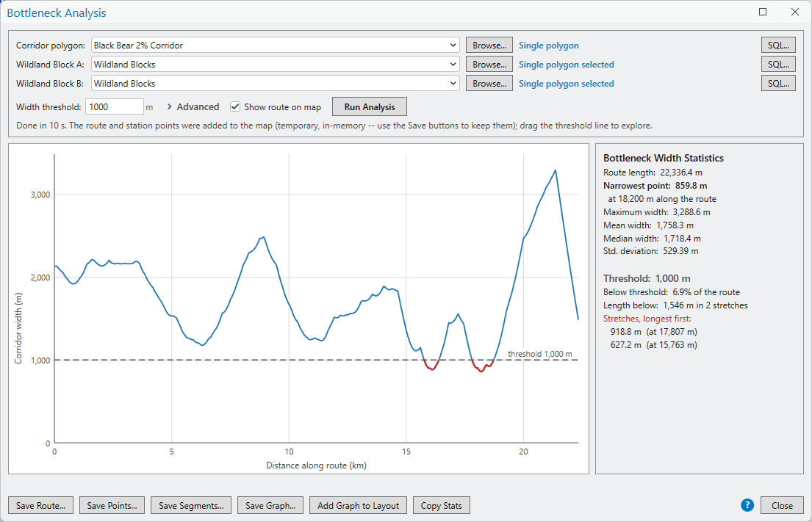
Task: Open the blue help question-mark icon
Action: 747,505
